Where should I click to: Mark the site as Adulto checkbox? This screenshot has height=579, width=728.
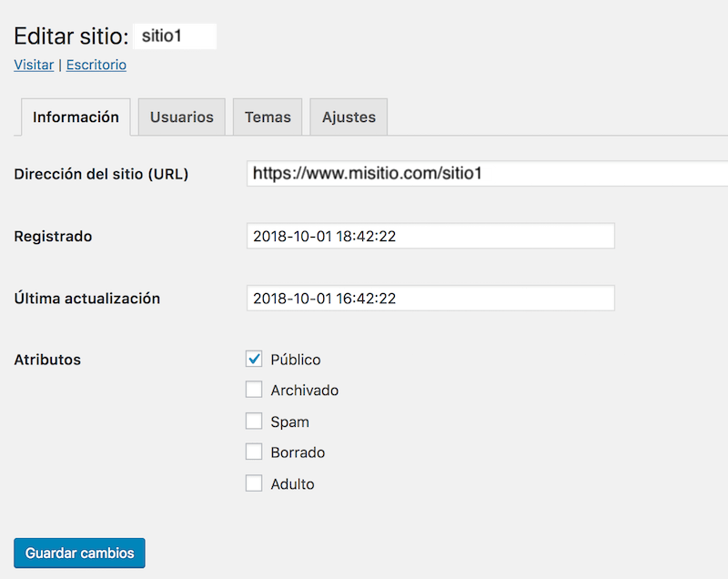coord(254,483)
